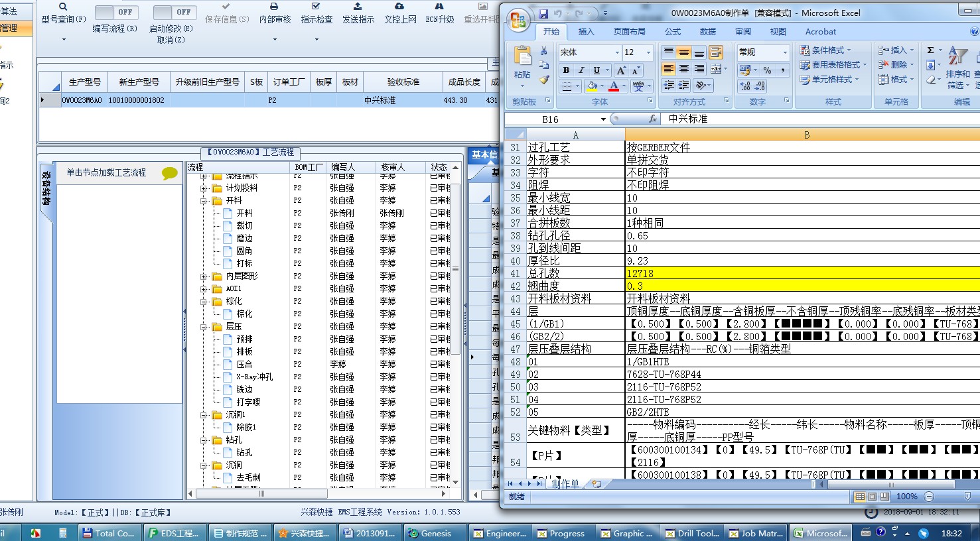
Task: Click the 单击节点加载工艺流程 comment bubble icon
Action: pos(170,173)
